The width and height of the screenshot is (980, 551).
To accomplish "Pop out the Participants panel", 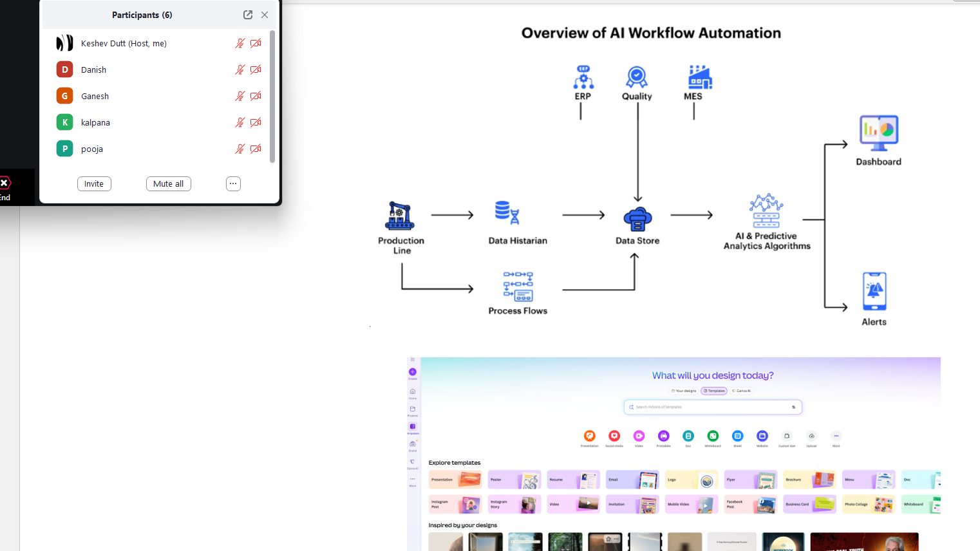I will click(x=248, y=15).
